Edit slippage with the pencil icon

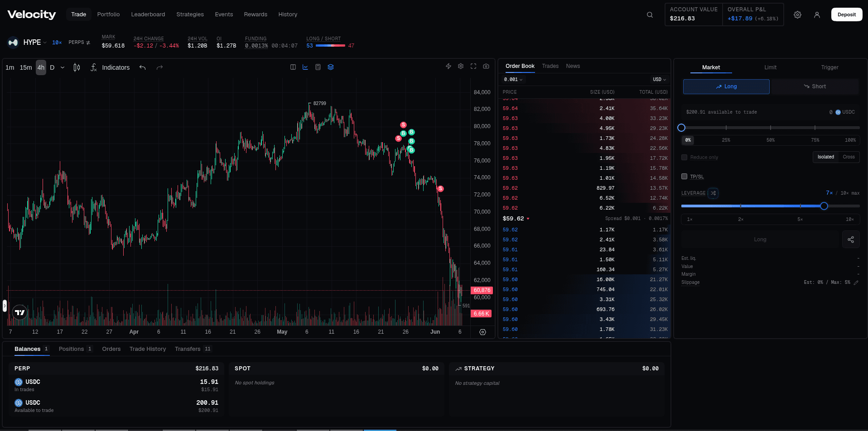point(856,283)
